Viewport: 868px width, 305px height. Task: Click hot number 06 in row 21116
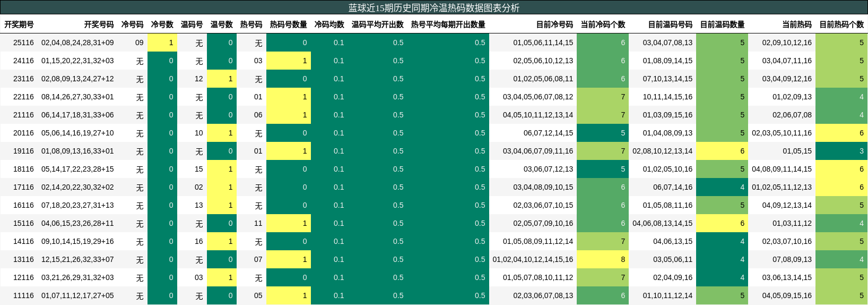(258, 115)
